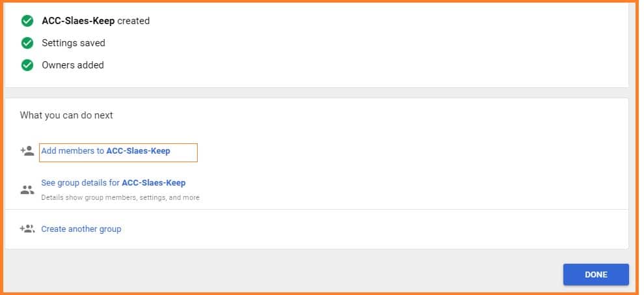Click the people icon beside See group details
The width and height of the screenshot is (644, 295).
tap(27, 190)
